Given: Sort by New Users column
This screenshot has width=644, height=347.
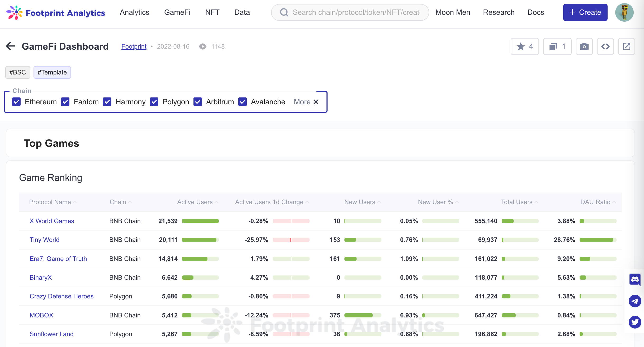Looking at the screenshot, I should 363,202.
